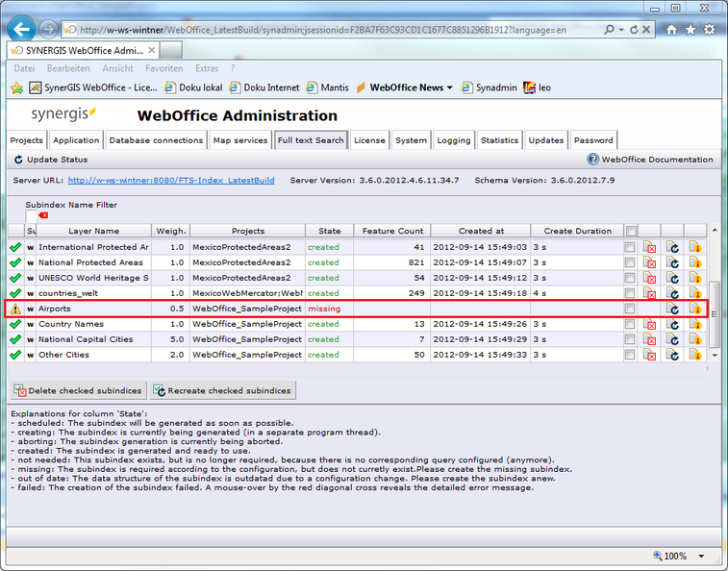Click the address bar stop X icon

coord(646,30)
